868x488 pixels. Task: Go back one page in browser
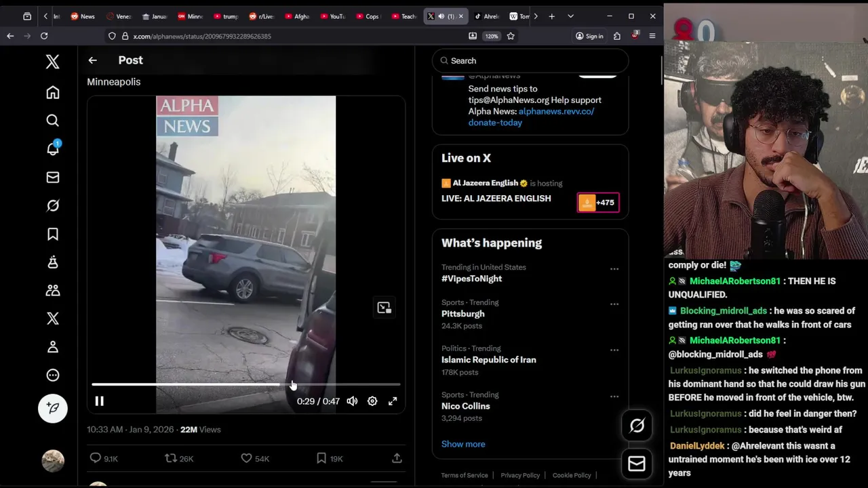(10, 36)
